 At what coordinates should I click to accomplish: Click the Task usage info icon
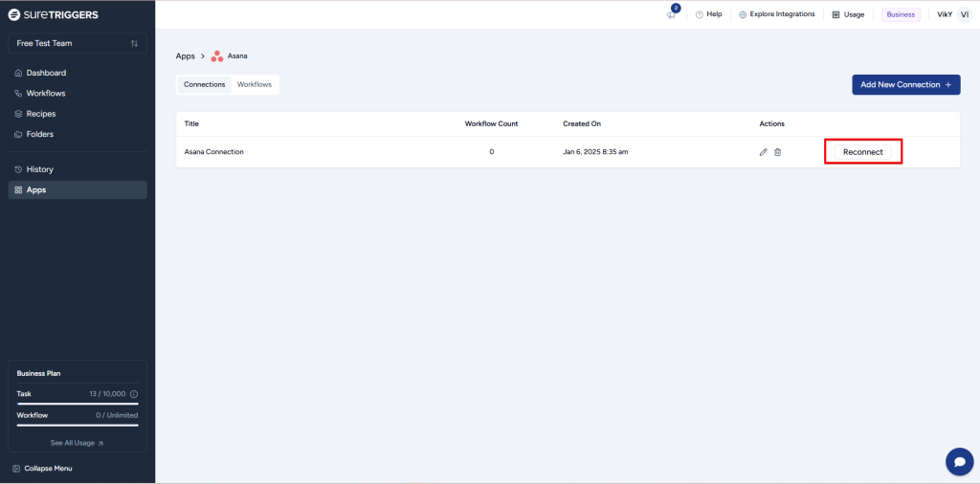tap(133, 394)
